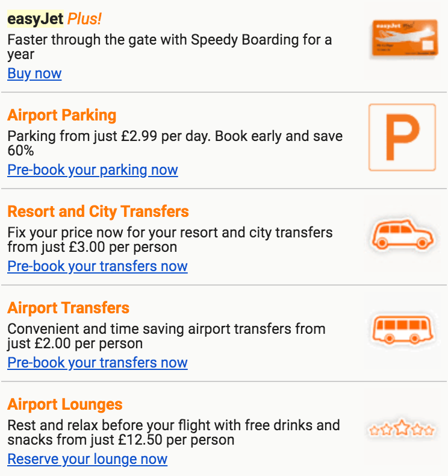Click the easyJet Plus! heading

55,19
